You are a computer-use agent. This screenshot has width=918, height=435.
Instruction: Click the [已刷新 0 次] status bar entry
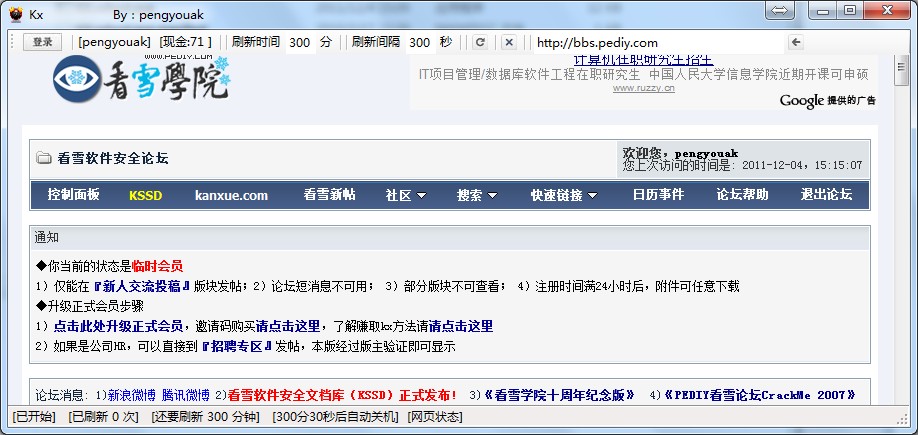[x=103, y=417]
